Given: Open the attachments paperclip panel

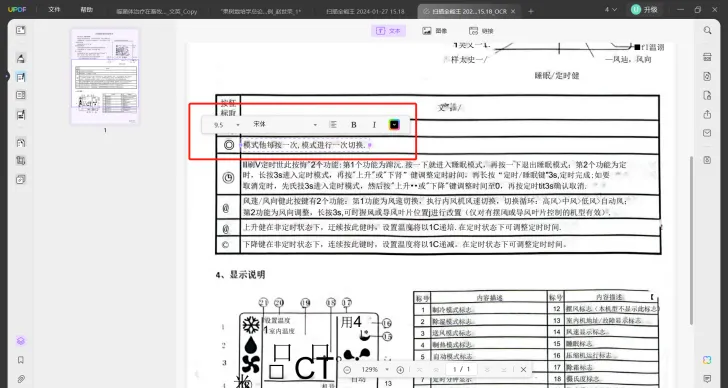Looking at the screenshot, I should click(x=20, y=379).
